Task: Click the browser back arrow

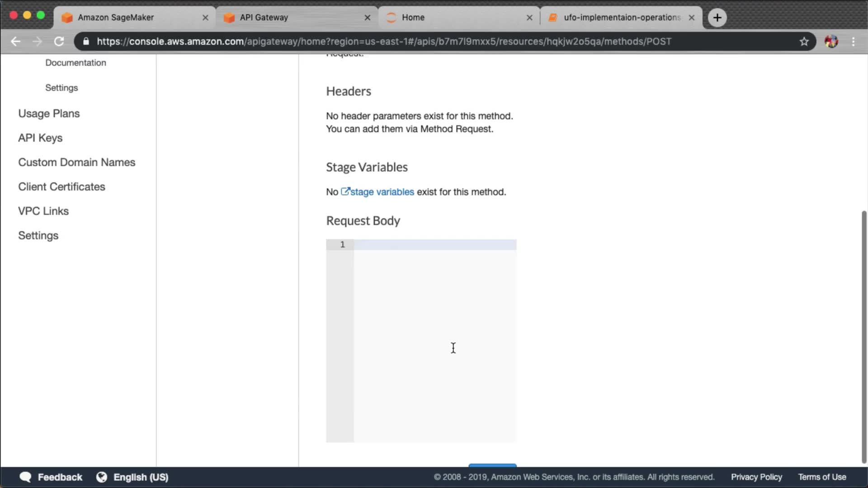Action: click(x=16, y=42)
